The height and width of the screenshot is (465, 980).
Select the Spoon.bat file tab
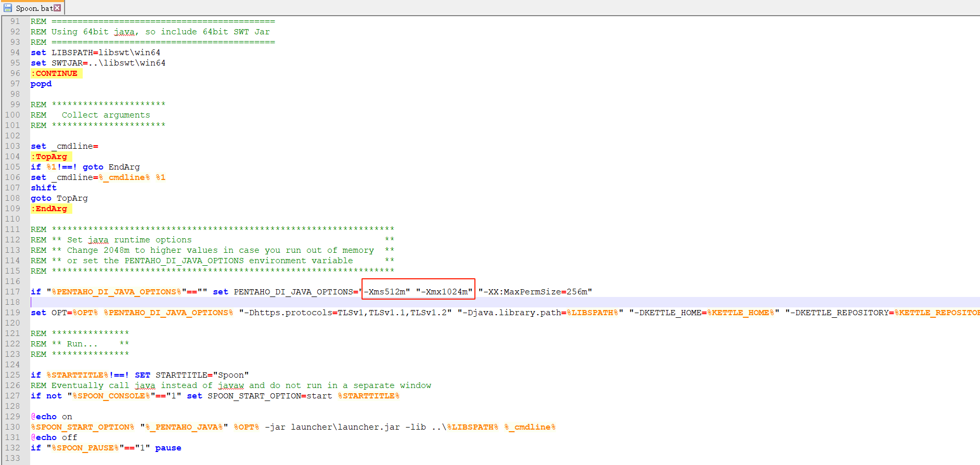(x=34, y=8)
